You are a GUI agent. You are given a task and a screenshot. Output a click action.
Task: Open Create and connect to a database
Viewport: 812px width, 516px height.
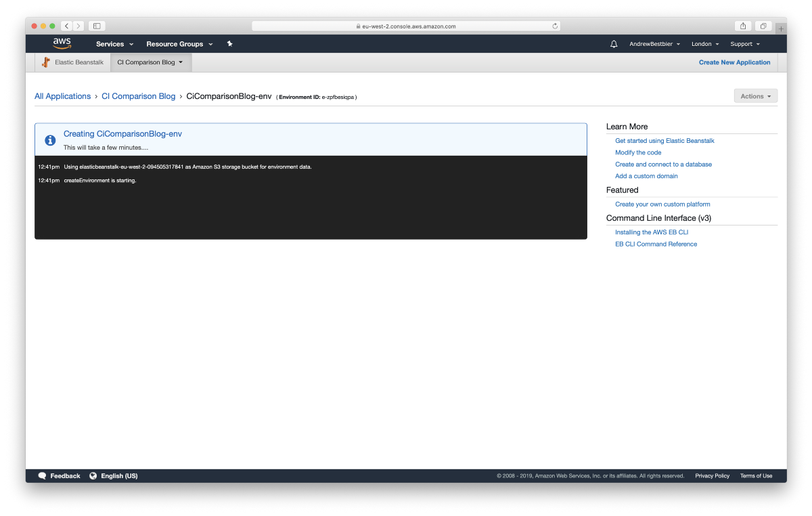point(663,164)
